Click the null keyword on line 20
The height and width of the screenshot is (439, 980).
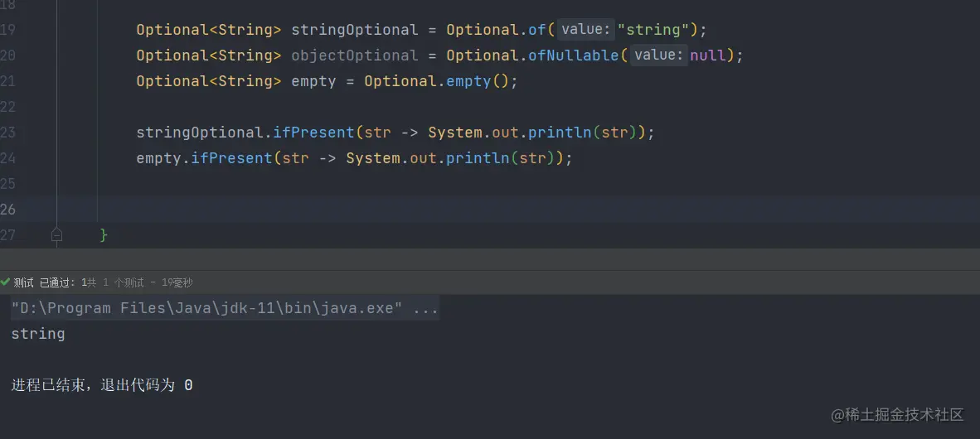coord(707,55)
